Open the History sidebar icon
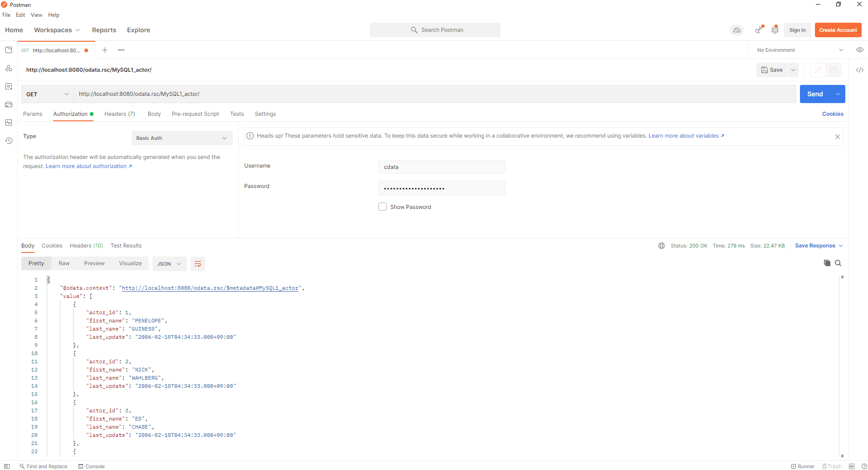The image size is (868, 470). pyautogui.click(x=9, y=141)
